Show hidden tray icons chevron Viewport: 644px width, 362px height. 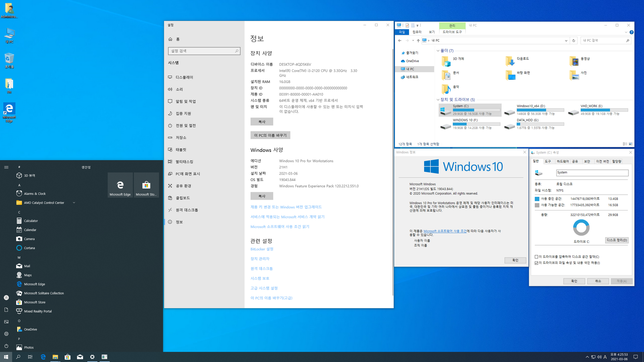point(587,357)
